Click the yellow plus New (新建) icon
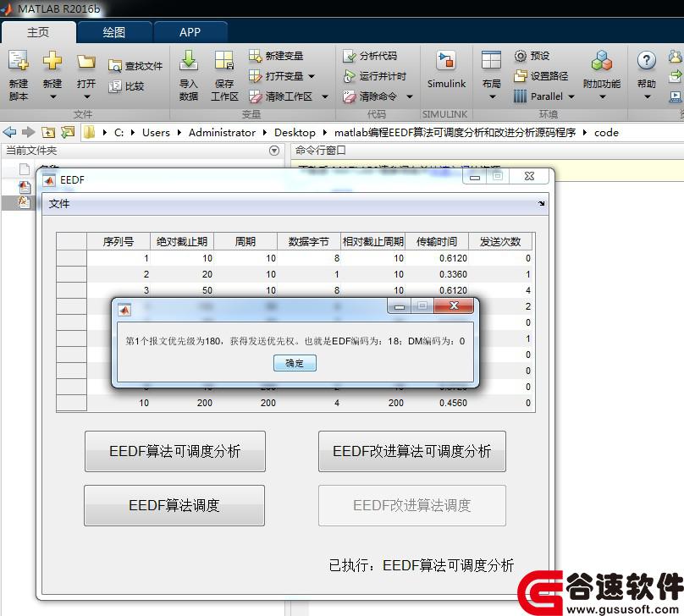Screen dimensions: 684x616 tap(52, 61)
